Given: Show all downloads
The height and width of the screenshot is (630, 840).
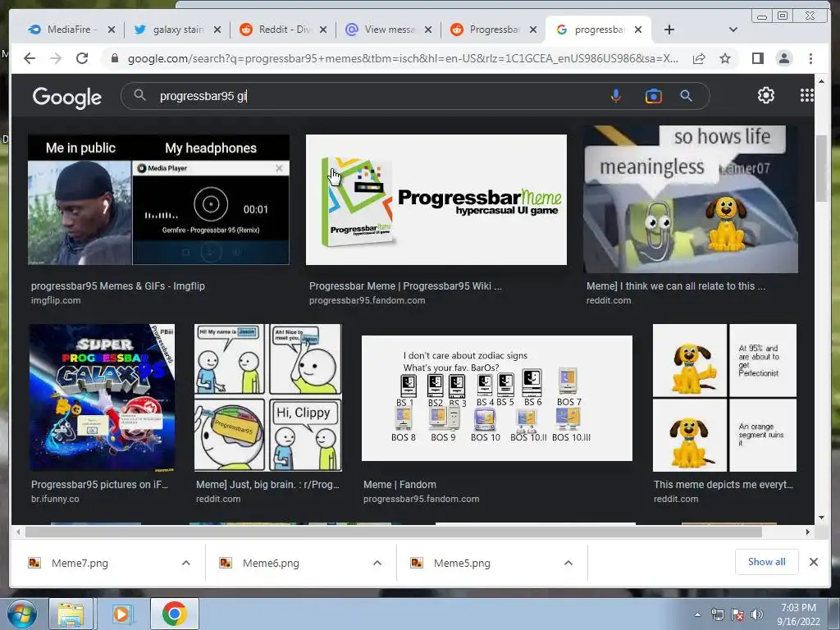Looking at the screenshot, I should (x=767, y=562).
